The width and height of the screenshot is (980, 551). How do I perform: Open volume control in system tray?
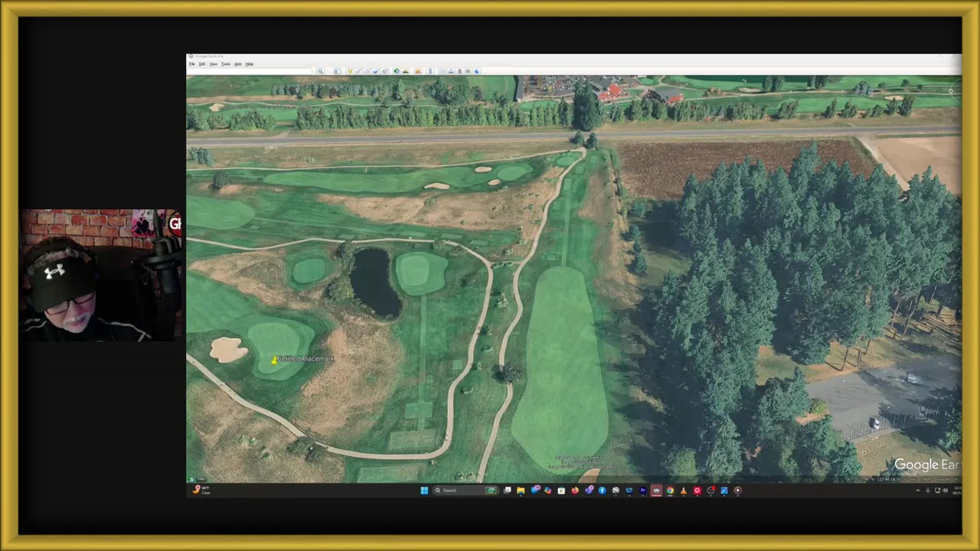tap(946, 491)
